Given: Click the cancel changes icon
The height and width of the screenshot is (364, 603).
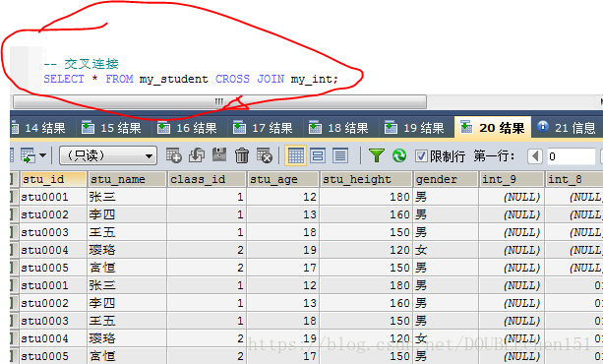Looking at the screenshot, I should click(265, 155).
